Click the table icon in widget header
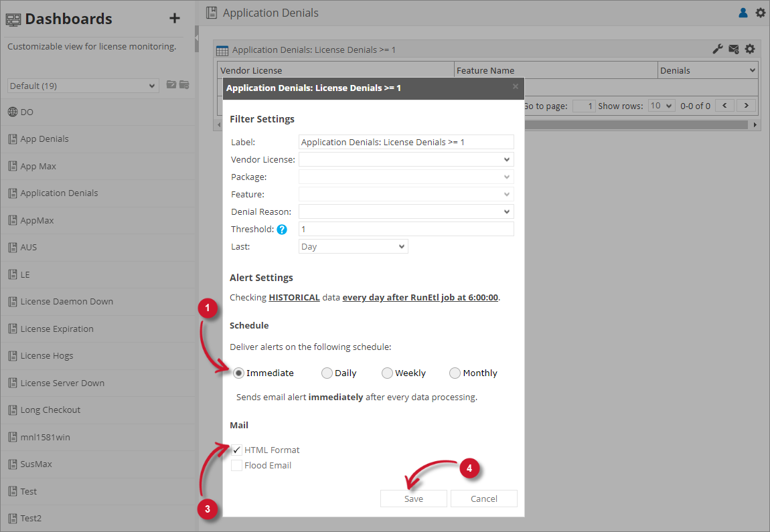The height and width of the screenshot is (532, 770). tap(222, 50)
